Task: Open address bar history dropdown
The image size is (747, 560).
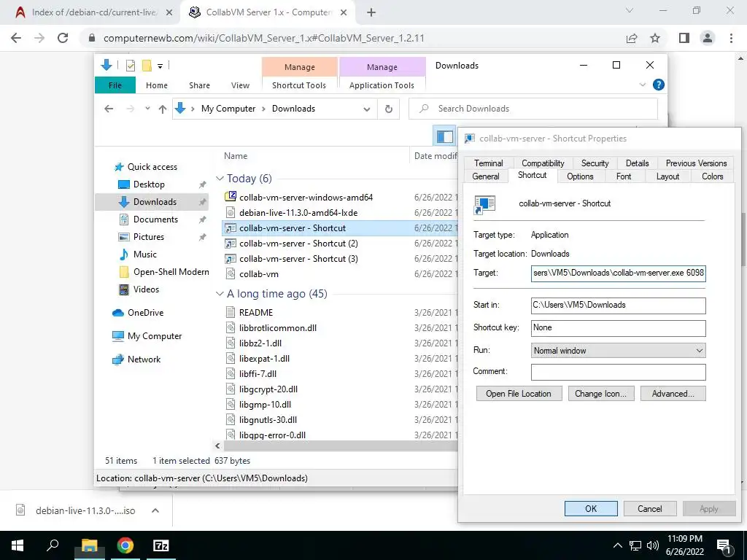Action: coord(367,109)
